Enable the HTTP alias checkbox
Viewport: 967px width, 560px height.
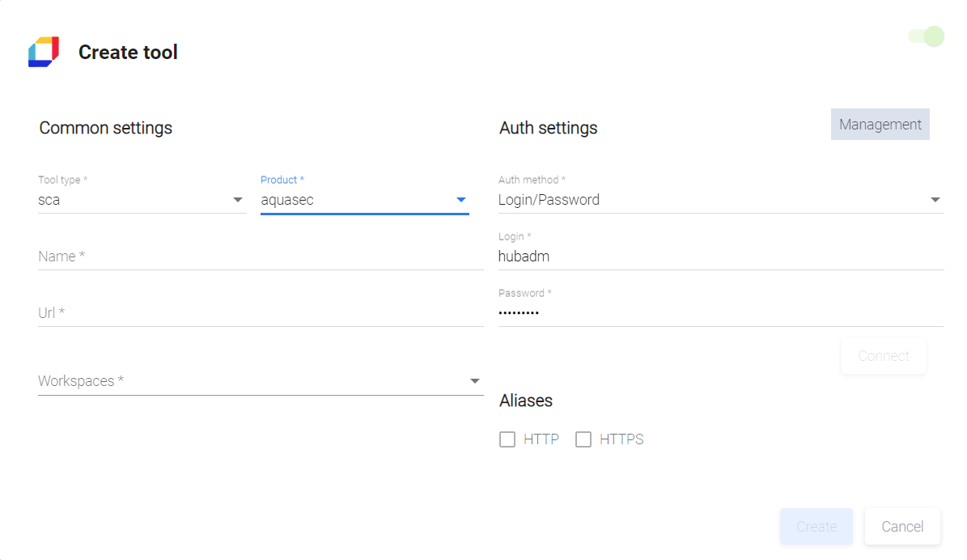[507, 439]
